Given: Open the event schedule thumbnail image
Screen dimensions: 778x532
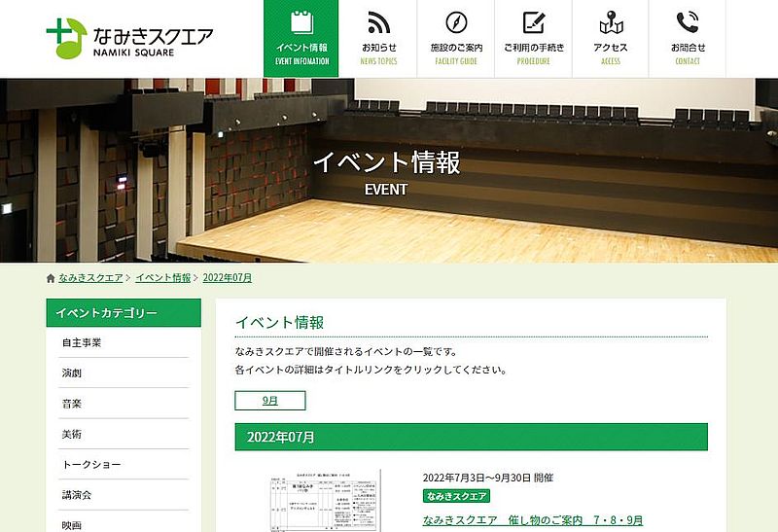Looking at the screenshot, I should (x=325, y=500).
